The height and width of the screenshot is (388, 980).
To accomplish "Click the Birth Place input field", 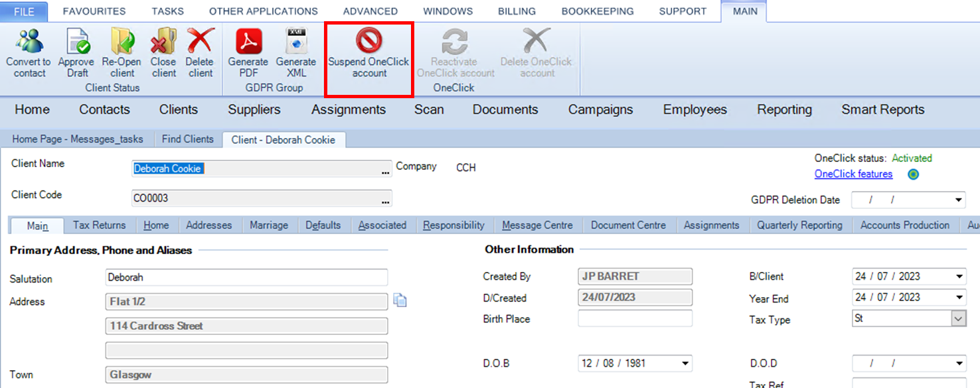I will [635, 318].
